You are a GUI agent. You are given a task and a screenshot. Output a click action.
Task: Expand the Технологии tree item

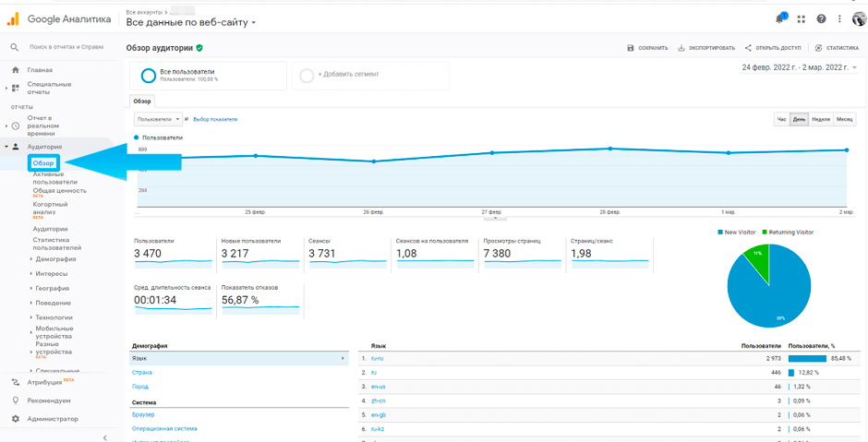pyautogui.click(x=30, y=317)
